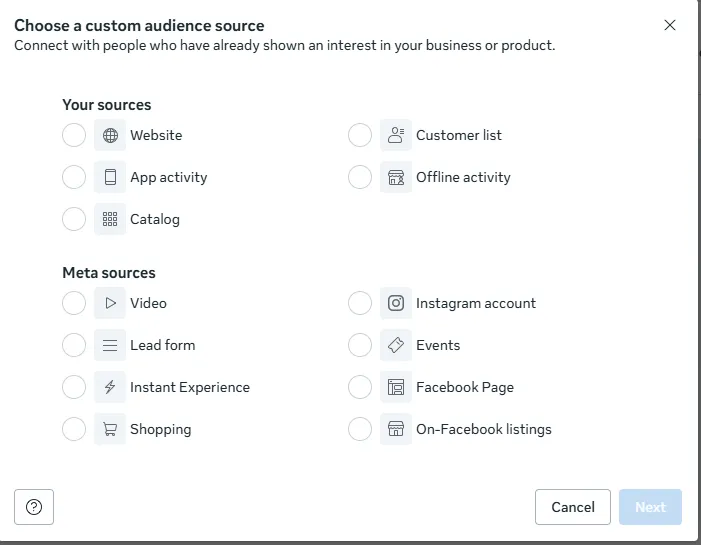Viewport: 701px width, 545px height.
Task: Click the Offline activity store icon
Action: pos(396,177)
